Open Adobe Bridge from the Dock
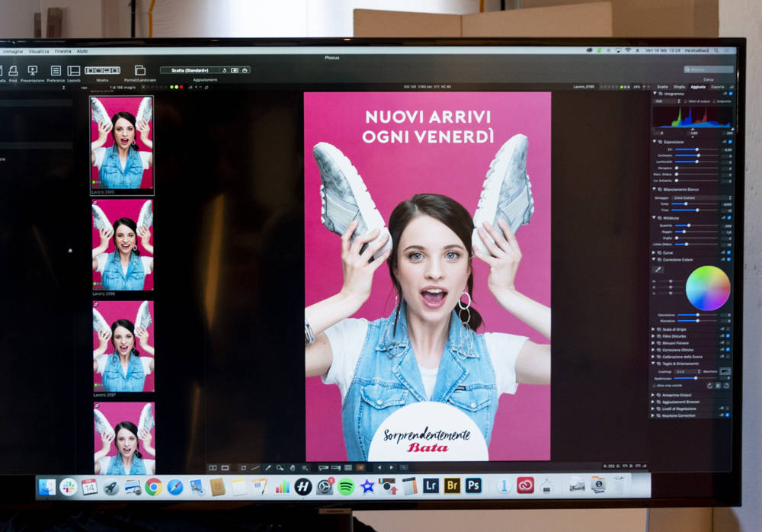The height and width of the screenshot is (532, 762). [x=453, y=486]
